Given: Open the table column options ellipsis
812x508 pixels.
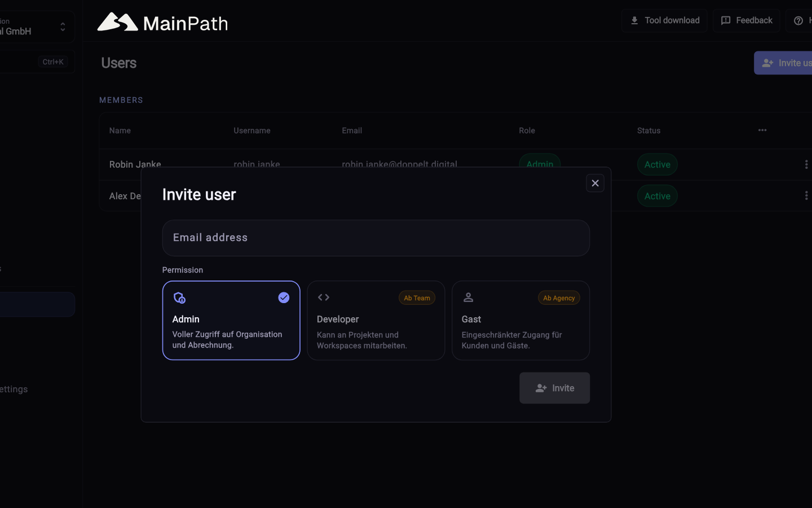Looking at the screenshot, I should [762, 130].
